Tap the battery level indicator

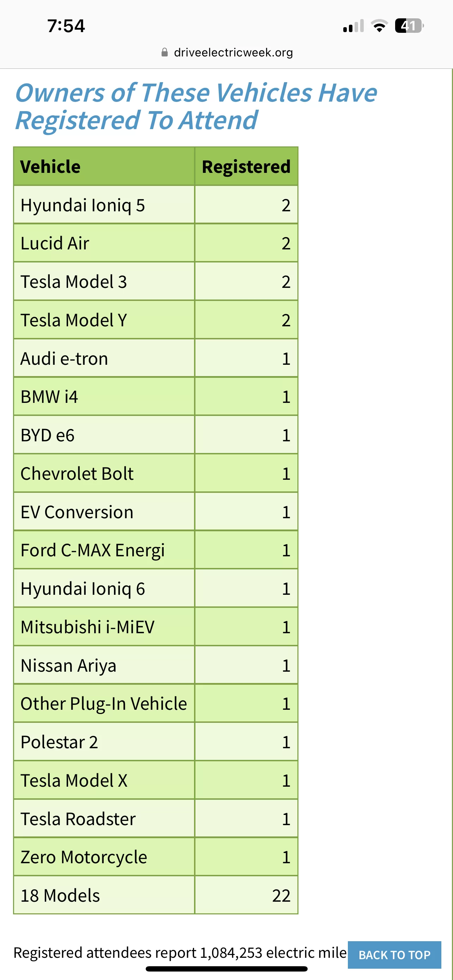(409, 25)
